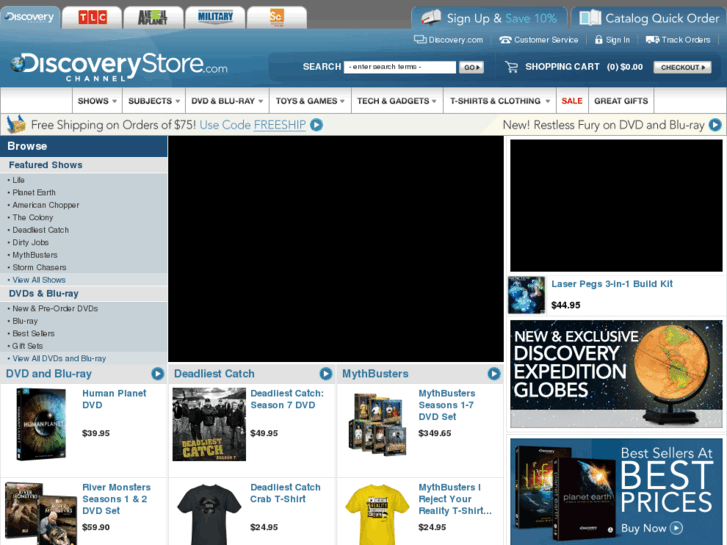Click the arrow icon after FREESHIP
Viewport: 727px width, 545px height.
click(316, 125)
